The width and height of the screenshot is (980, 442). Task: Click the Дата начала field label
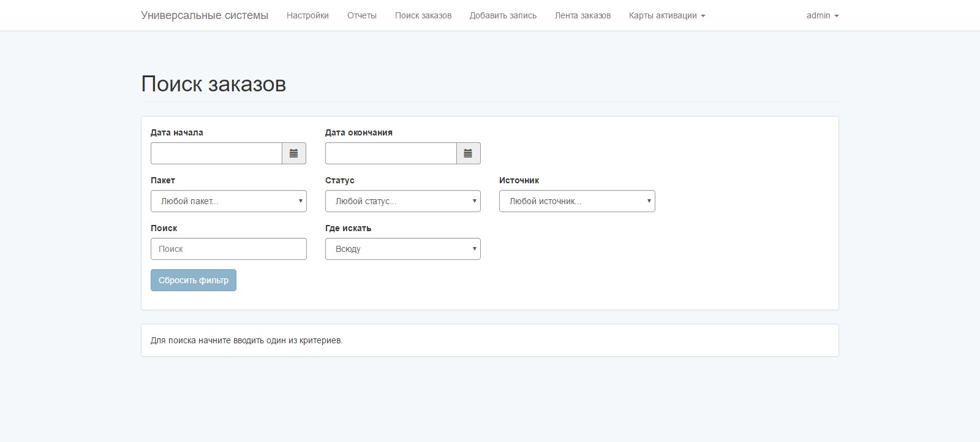(177, 132)
